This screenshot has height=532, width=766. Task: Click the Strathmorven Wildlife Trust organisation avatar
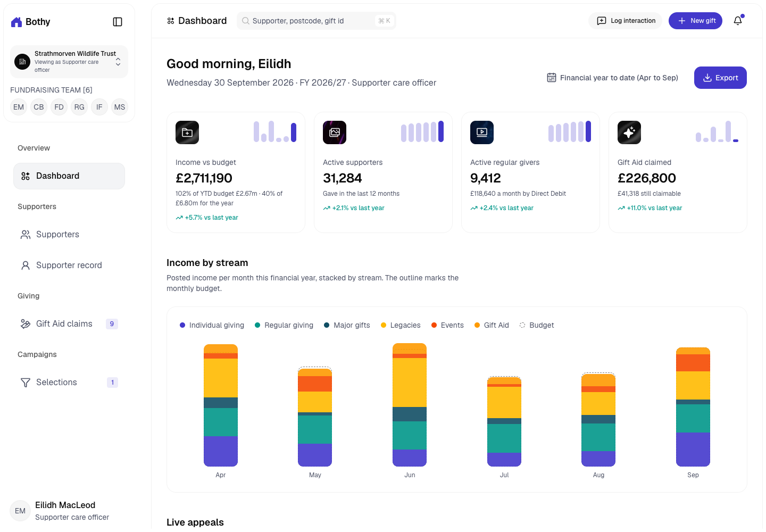coord(22,62)
